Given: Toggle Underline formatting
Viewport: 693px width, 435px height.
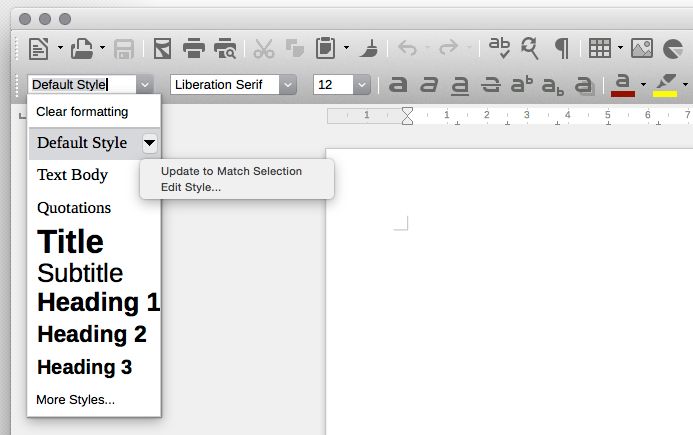Looking at the screenshot, I should click(x=460, y=85).
